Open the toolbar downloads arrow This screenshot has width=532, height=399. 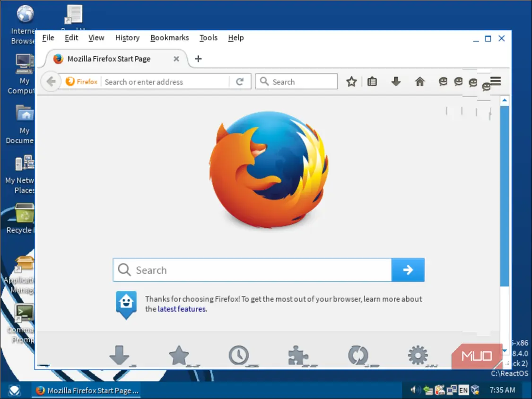[396, 81]
